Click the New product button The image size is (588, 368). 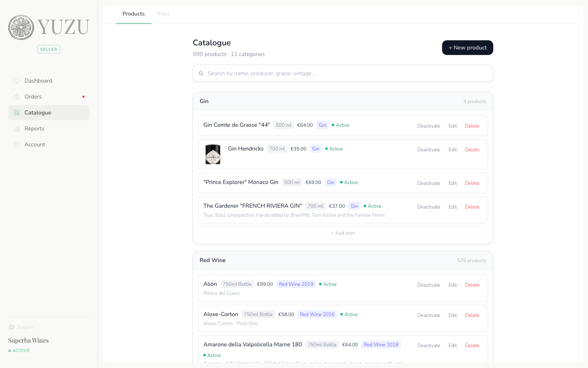(x=468, y=48)
